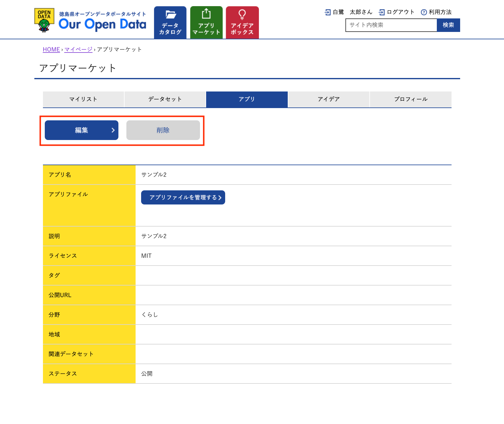
Task: Click the アプリマーケット page heading
Action: [x=78, y=68]
